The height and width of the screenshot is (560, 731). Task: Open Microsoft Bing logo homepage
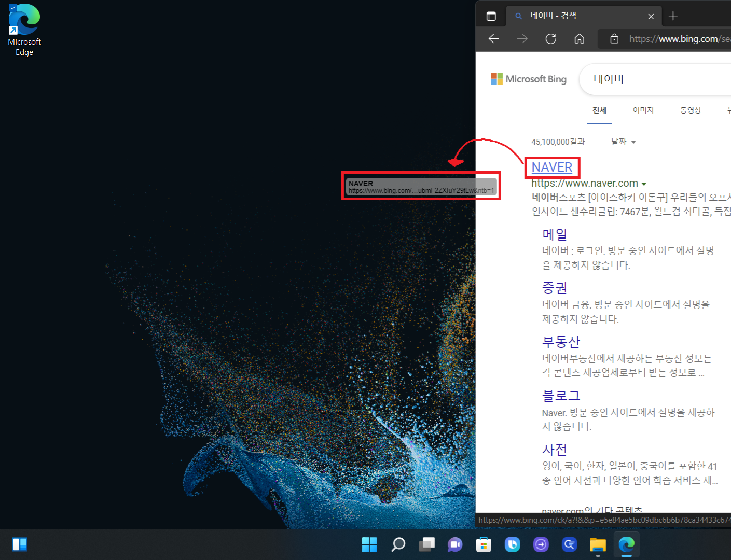529,79
